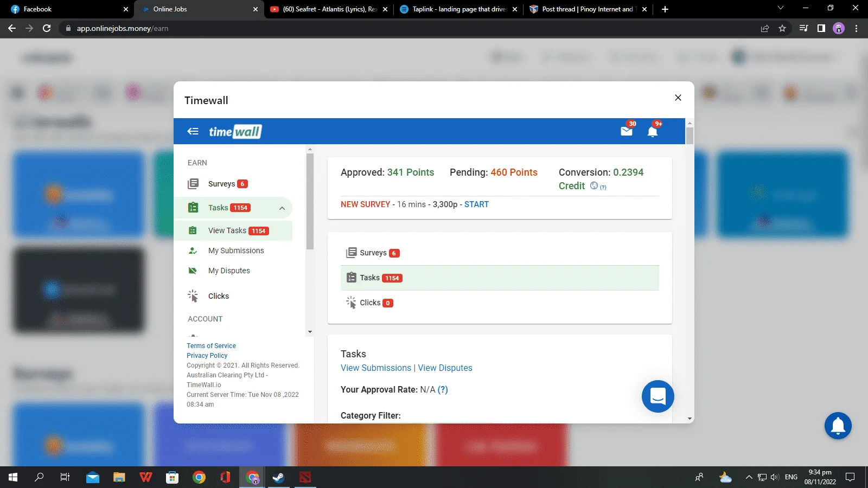Reload the current page

point(47,28)
